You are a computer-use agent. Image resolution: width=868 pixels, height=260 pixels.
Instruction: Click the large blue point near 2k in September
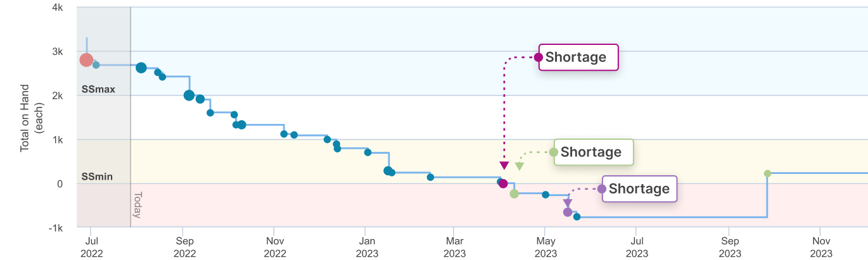189,96
